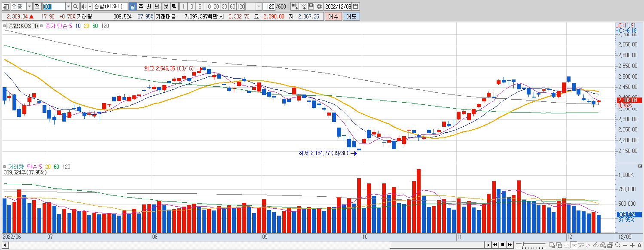Click the rewind button in chart replay
The height and width of the screenshot is (250, 644).
pyautogui.click(x=495, y=245)
